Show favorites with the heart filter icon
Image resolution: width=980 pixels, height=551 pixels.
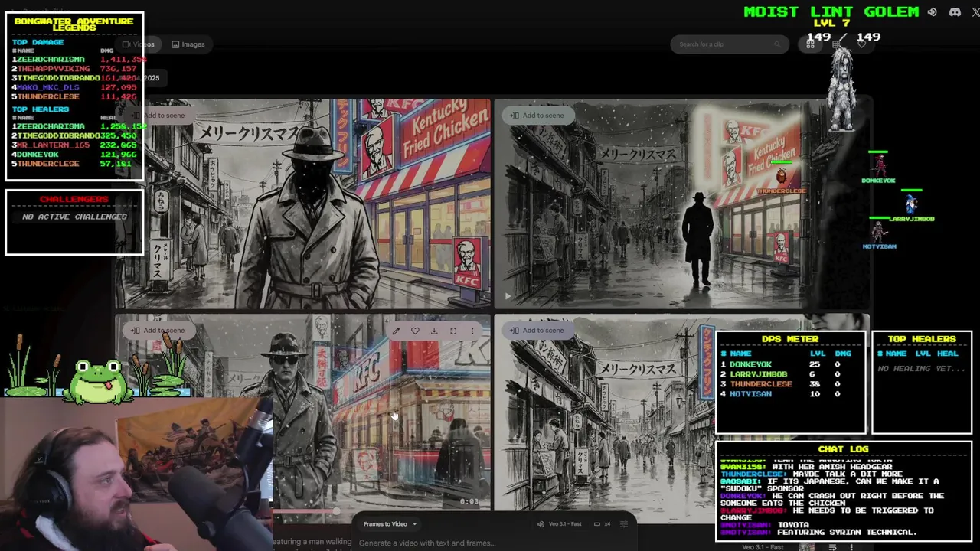(x=862, y=44)
